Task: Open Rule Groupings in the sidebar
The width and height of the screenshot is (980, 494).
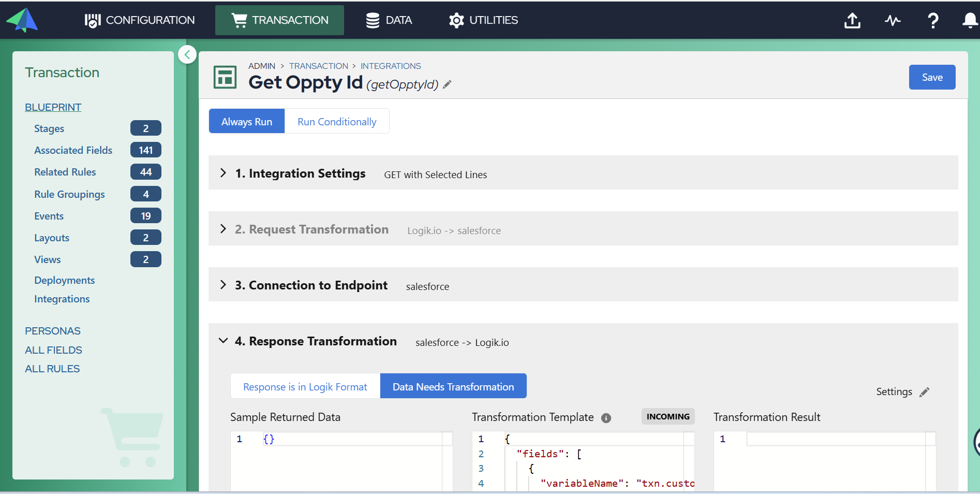Action: pyautogui.click(x=69, y=194)
